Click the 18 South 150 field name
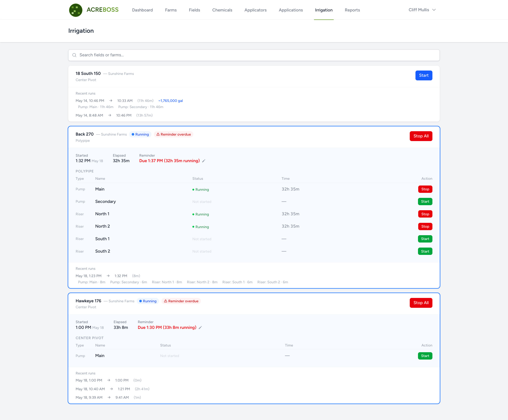508x420 pixels. (x=88, y=74)
